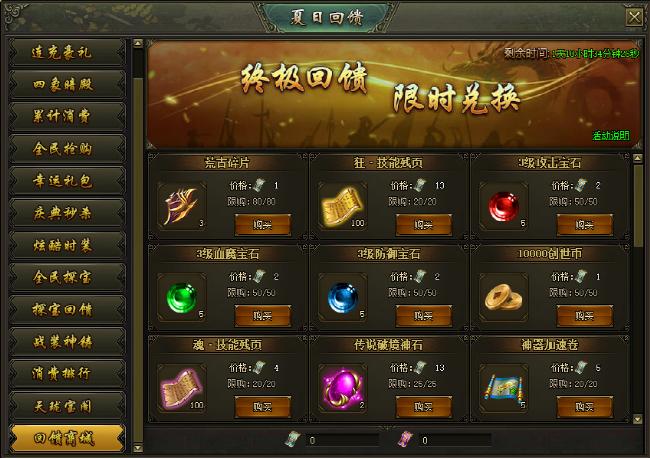650x459 pixels.
Task: Select the 神器加速卷 blue scroll icon
Action: (x=504, y=389)
